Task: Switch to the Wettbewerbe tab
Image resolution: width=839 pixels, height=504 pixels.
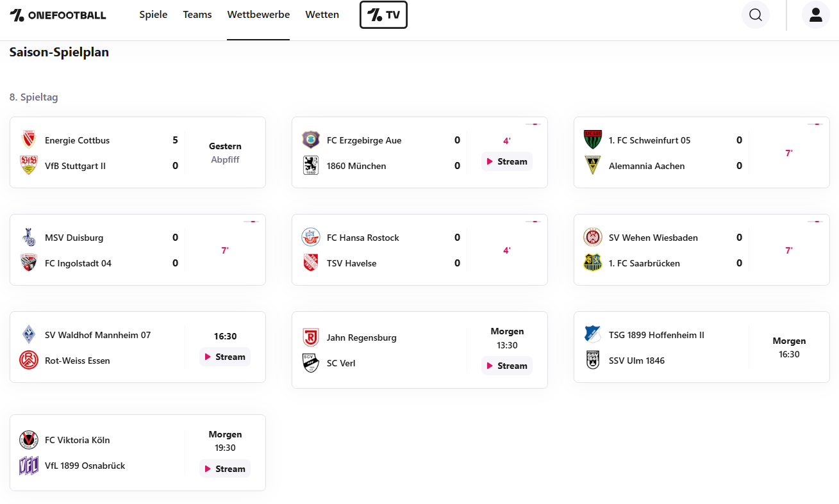Action: pos(258,15)
